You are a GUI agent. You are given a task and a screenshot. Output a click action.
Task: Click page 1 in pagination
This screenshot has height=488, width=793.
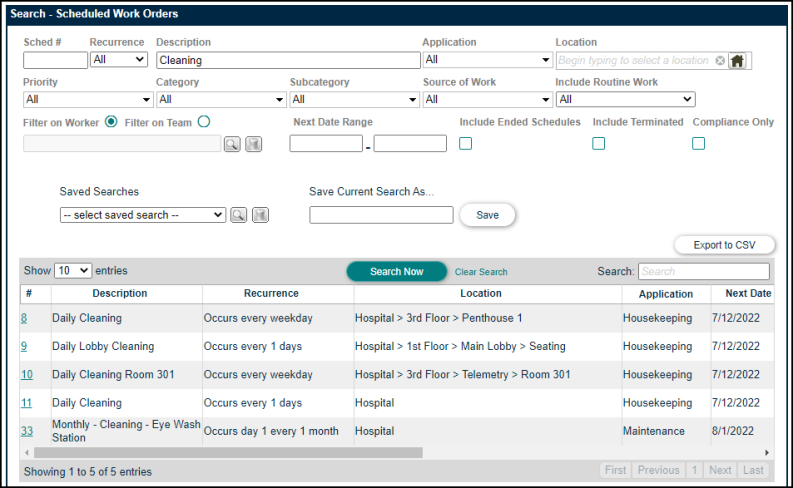click(694, 470)
